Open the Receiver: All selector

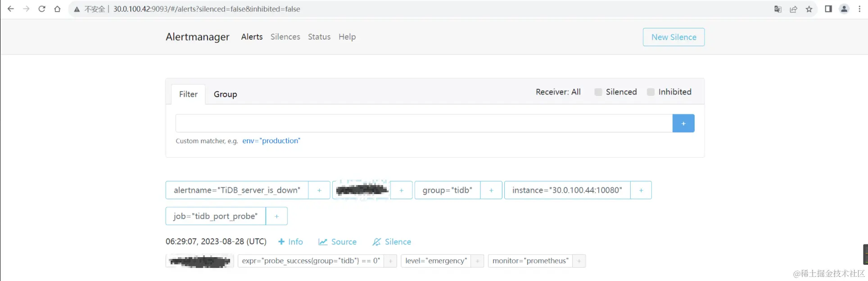(x=558, y=92)
